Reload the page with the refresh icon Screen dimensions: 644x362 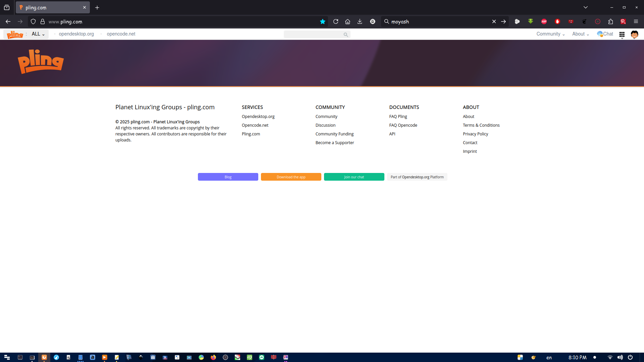click(336, 22)
